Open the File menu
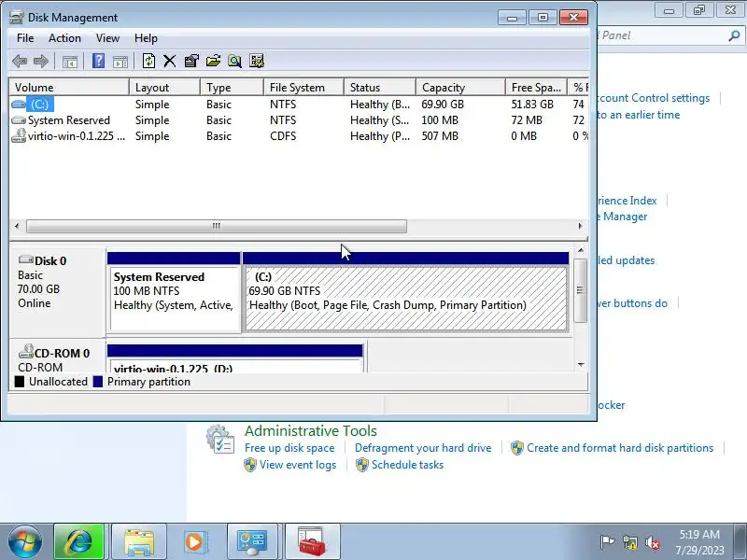747x560 pixels. pos(25,38)
